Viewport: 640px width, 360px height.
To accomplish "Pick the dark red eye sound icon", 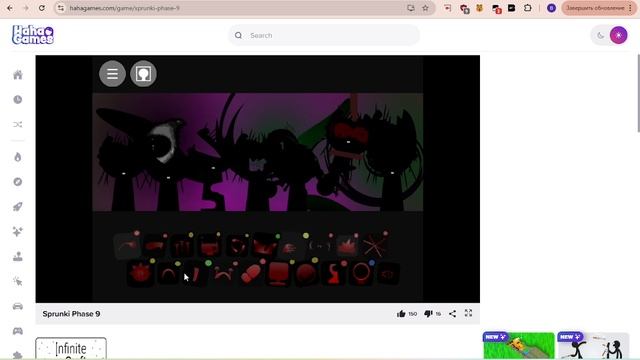I will tap(388, 274).
